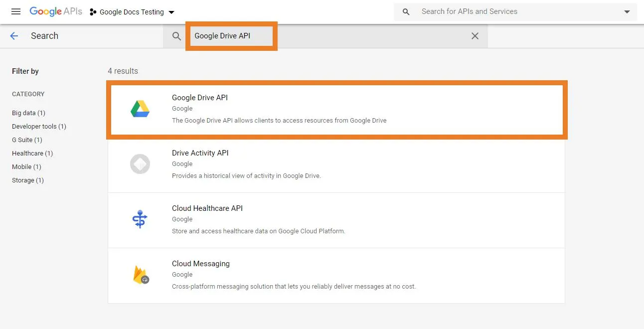Filter by Healthcare category
This screenshot has height=329, width=644.
click(x=32, y=154)
